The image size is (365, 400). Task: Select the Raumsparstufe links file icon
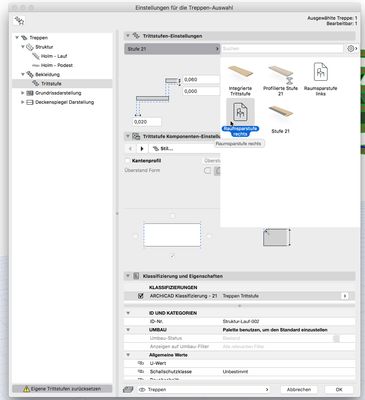[321, 72]
